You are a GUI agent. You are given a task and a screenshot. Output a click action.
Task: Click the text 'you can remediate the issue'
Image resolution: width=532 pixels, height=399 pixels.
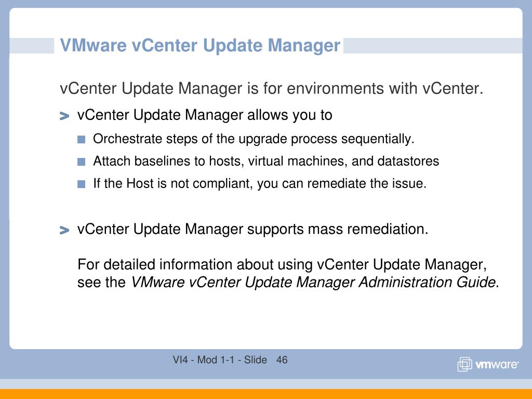[341, 183]
